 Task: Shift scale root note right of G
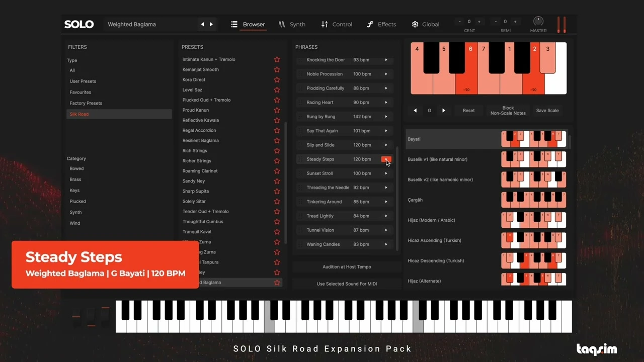pos(443,111)
